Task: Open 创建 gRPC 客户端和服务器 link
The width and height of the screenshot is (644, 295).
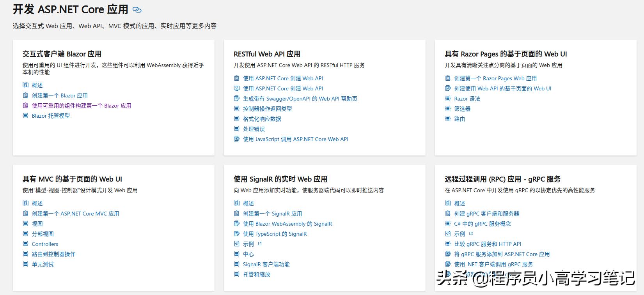Action: (x=487, y=214)
